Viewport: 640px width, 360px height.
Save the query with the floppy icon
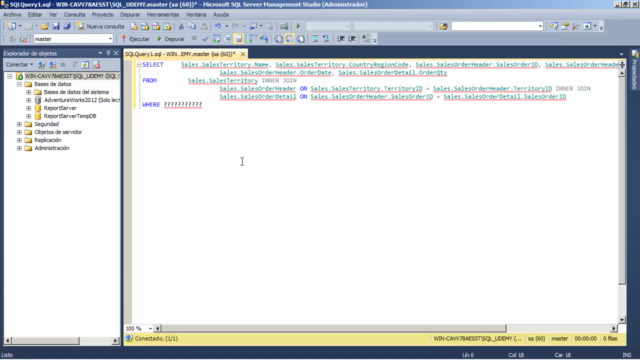point(56,26)
